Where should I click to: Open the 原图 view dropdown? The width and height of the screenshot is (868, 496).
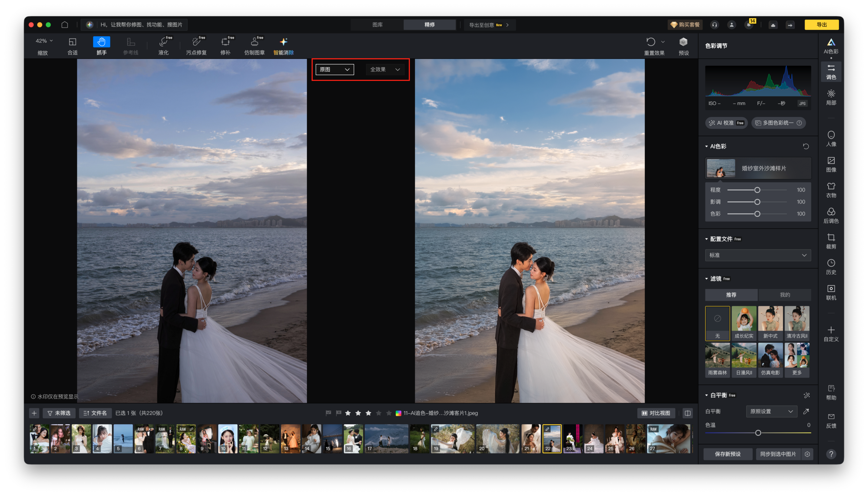(x=334, y=69)
